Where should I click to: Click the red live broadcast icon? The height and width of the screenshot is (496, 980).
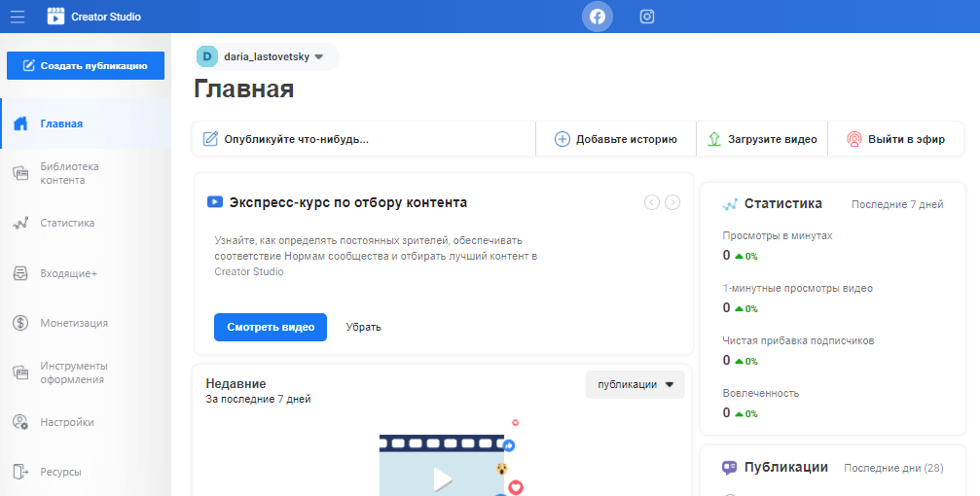tap(854, 139)
